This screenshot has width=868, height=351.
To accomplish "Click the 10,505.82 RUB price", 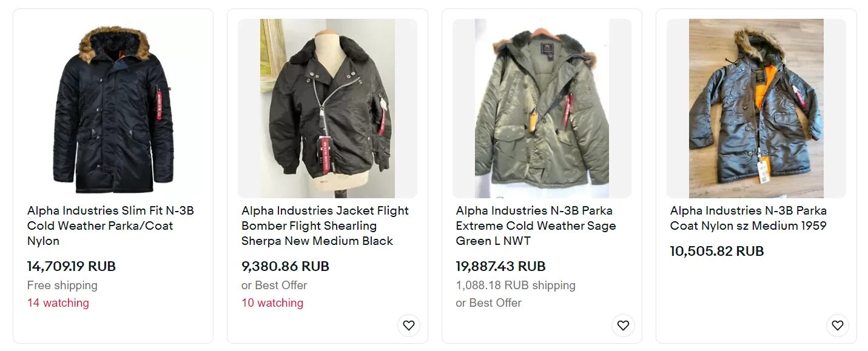I will [716, 251].
